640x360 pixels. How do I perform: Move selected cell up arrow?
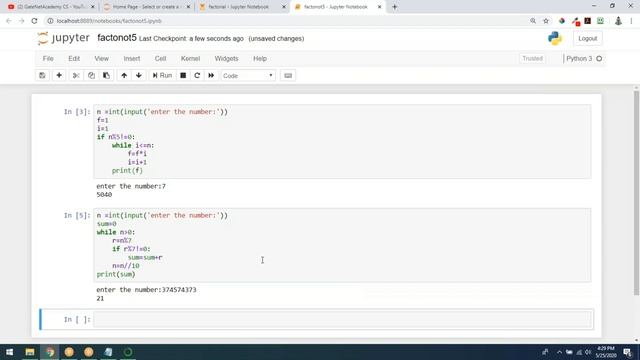tap(124, 76)
